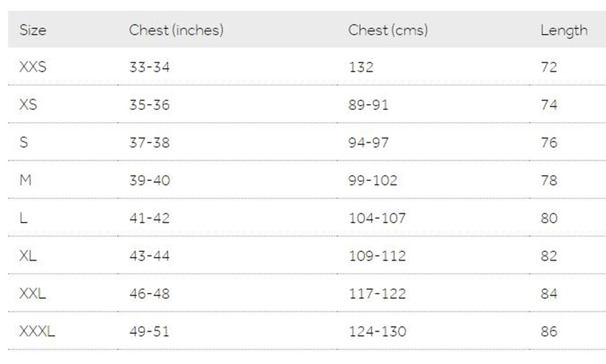
Task: Click the 109-112 chest cms cell
Action: [x=378, y=256]
